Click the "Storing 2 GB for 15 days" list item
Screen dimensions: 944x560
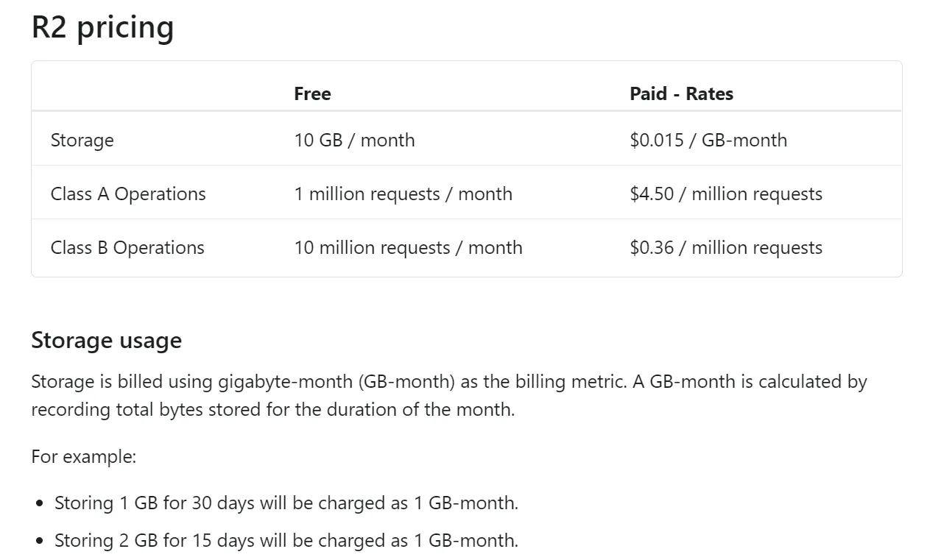click(x=286, y=540)
